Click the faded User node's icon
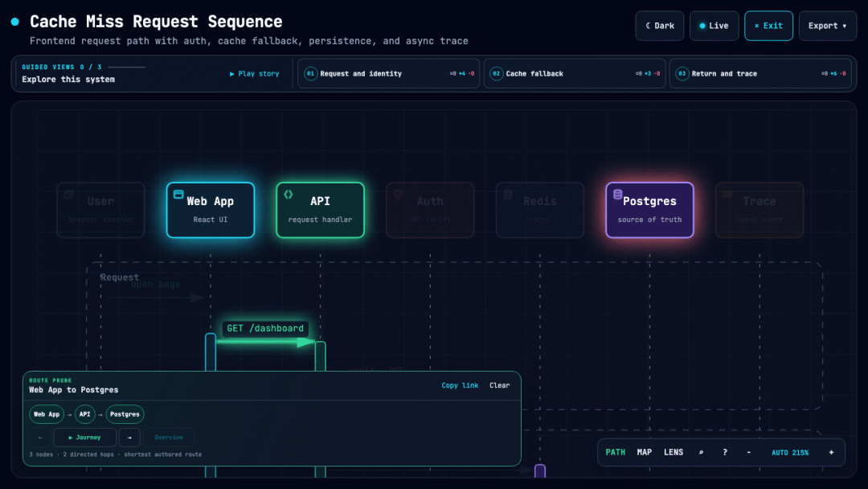 pos(68,195)
